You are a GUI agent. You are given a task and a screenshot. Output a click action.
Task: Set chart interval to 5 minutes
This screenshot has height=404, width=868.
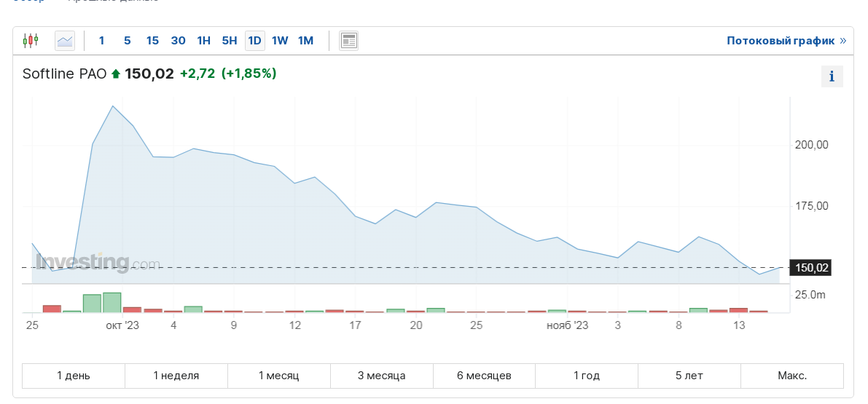pyautogui.click(x=128, y=40)
